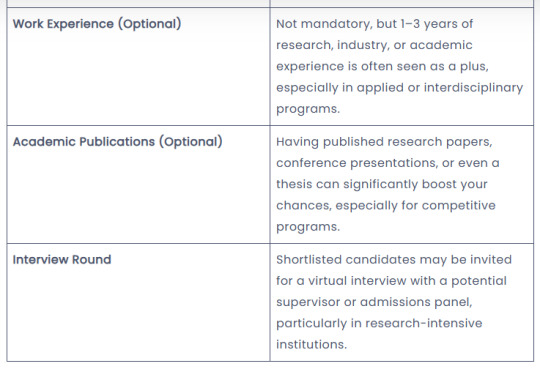Screen dimensions: 540x369
Task: Click 'programs.' in the Academic Publications cell
Action: [x=308, y=227]
